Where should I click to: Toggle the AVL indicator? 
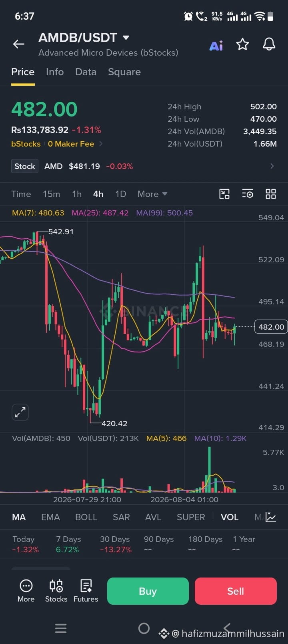153,517
